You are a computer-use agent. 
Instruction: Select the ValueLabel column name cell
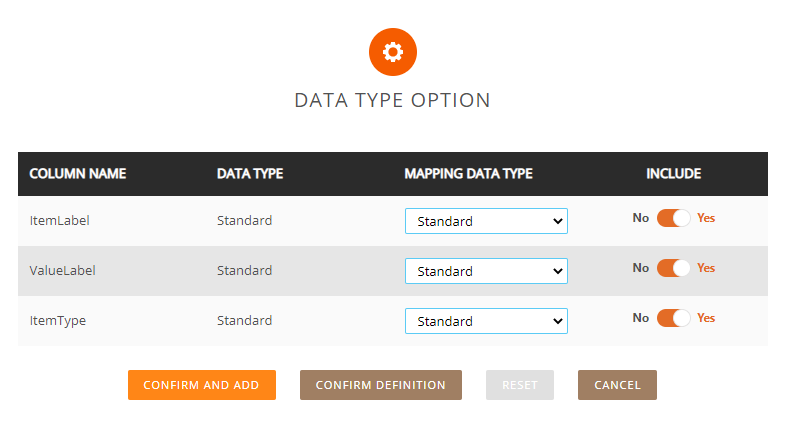[x=63, y=271]
